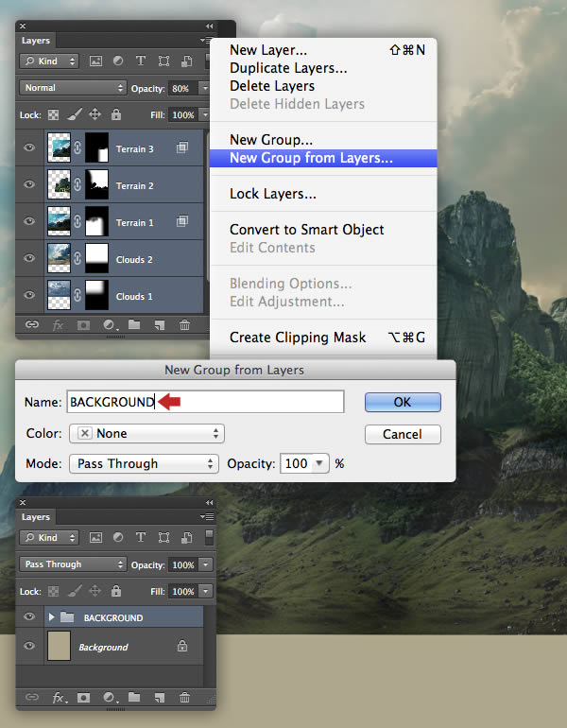
Task: Toggle pixel layer filter in top Layers panel
Action: tap(95, 61)
